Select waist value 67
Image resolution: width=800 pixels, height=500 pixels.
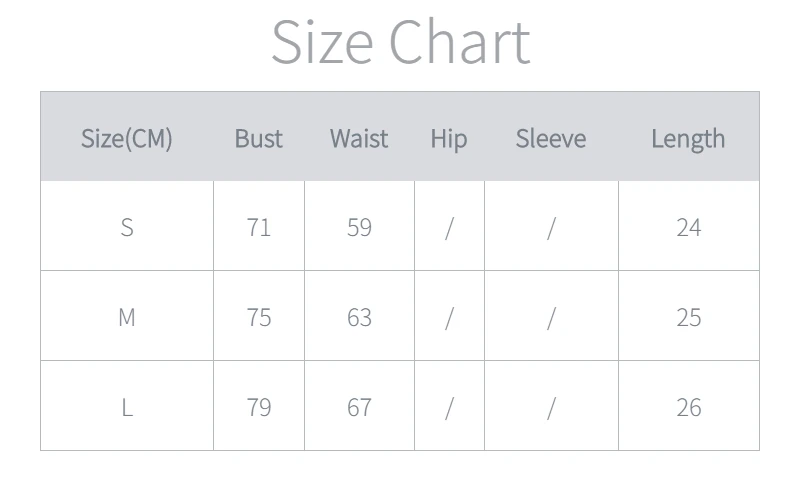(359, 407)
